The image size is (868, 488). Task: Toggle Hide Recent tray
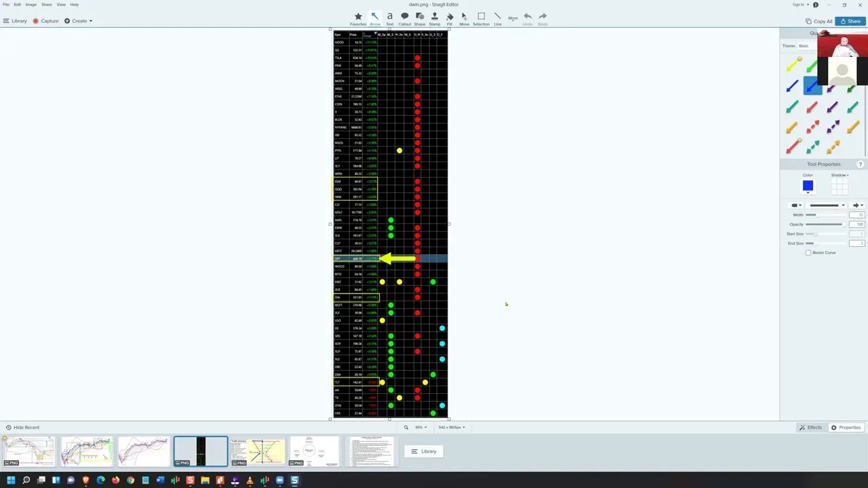click(22, 428)
